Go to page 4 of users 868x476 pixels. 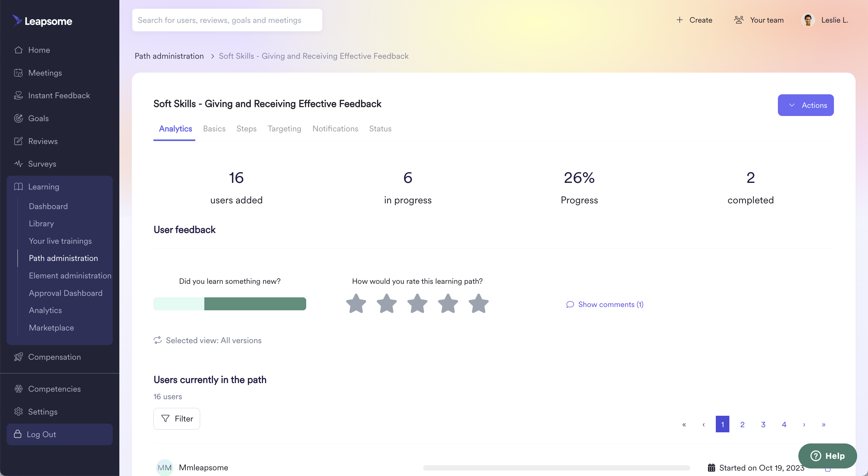pyautogui.click(x=784, y=424)
